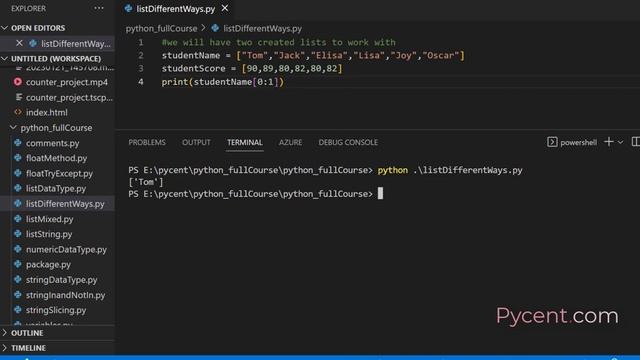Open comments.py file
This screenshot has width=640, height=360.
pyautogui.click(x=52, y=143)
